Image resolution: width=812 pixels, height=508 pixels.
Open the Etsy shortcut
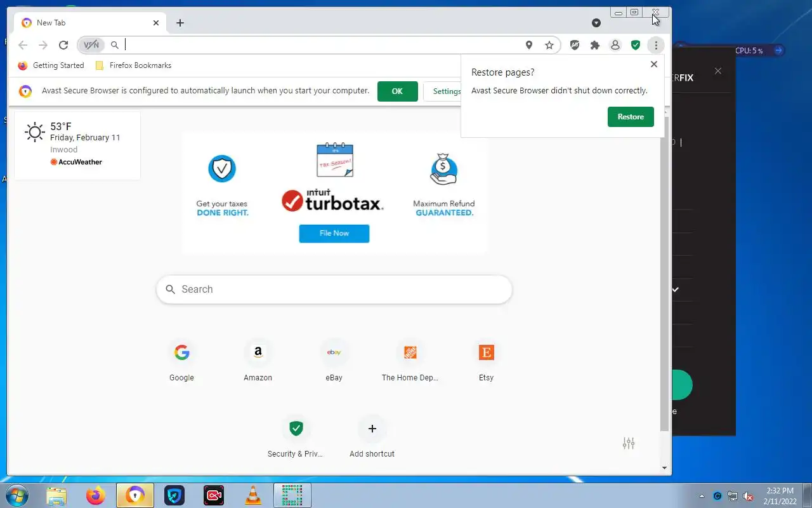point(487,360)
